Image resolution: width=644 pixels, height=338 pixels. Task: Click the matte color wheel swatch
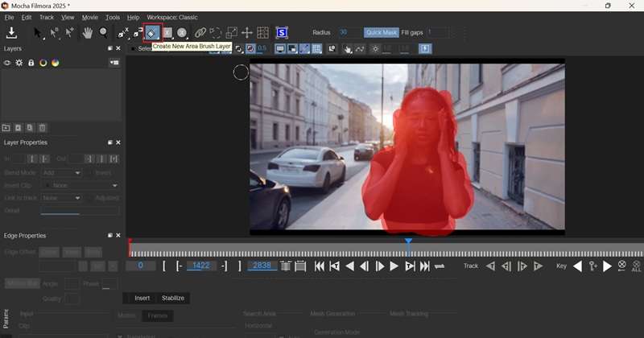(x=56, y=63)
